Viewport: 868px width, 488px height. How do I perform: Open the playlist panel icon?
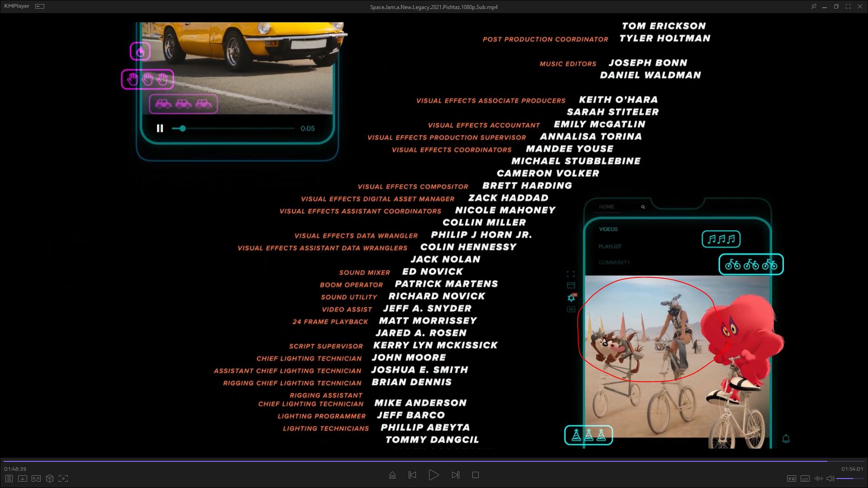9,479
